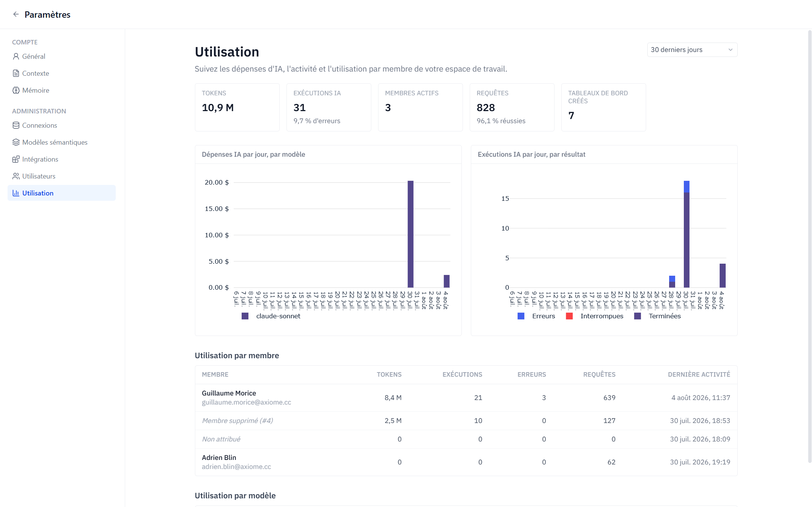
Task: Click the back arrow next to Paramètres
Action: click(16, 14)
